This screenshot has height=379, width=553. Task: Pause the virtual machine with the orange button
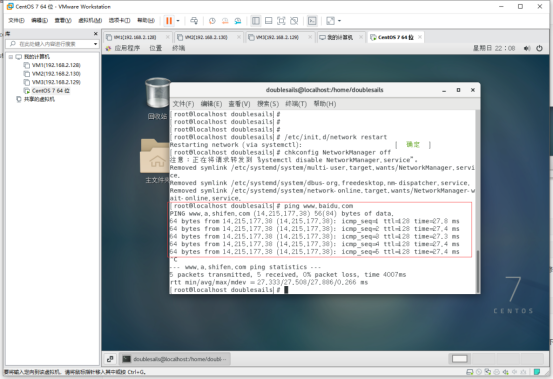(169, 21)
